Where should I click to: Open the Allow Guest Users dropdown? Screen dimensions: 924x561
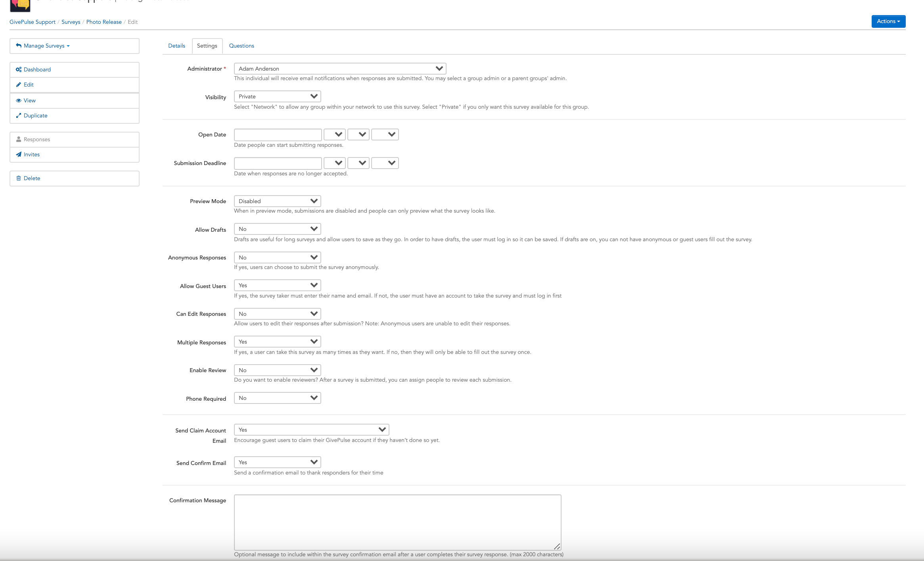point(278,285)
